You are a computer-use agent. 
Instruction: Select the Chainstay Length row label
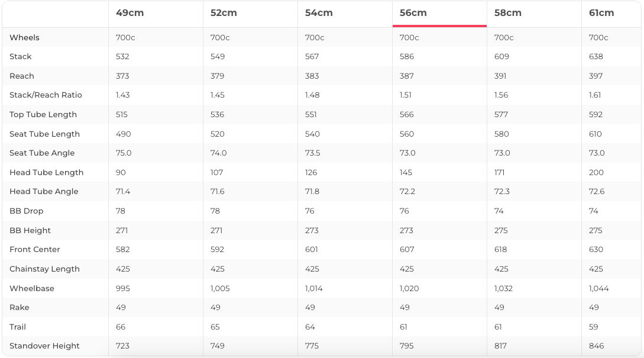[44, 269]
